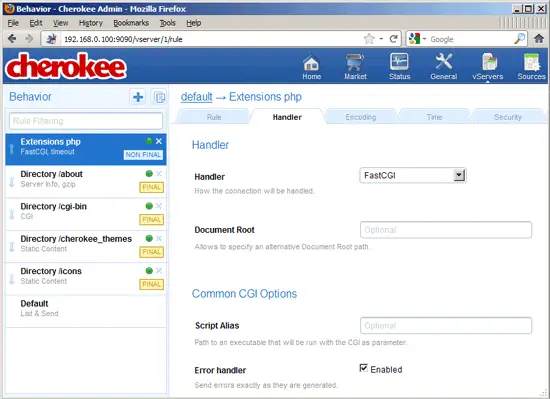Toggle active state of Directory /about rule

pos(149,174)
